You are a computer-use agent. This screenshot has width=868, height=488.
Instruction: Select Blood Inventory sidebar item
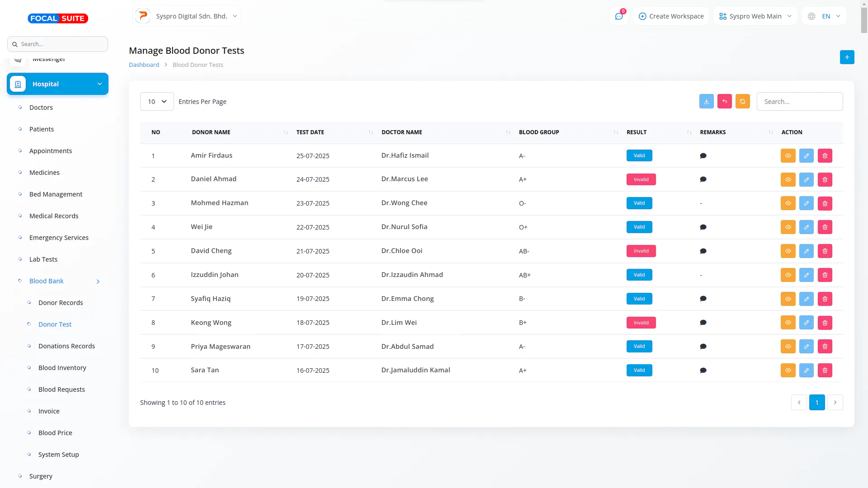tap(62, 368)
